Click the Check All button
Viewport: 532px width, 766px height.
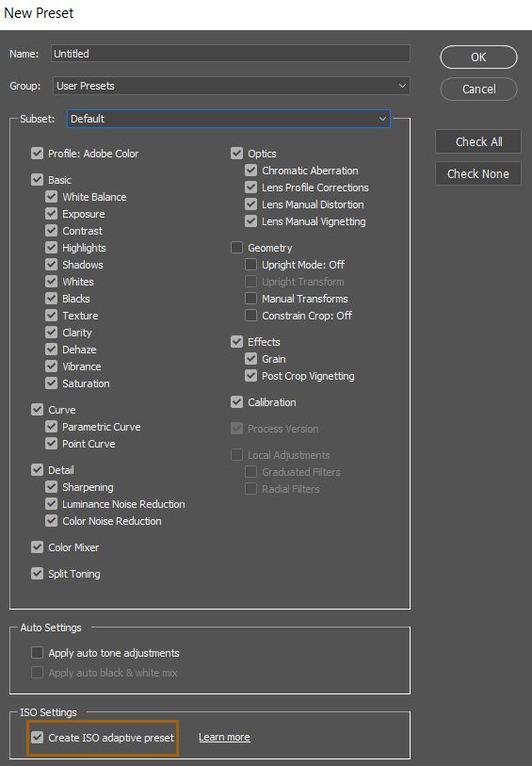[x=478, y=141]
